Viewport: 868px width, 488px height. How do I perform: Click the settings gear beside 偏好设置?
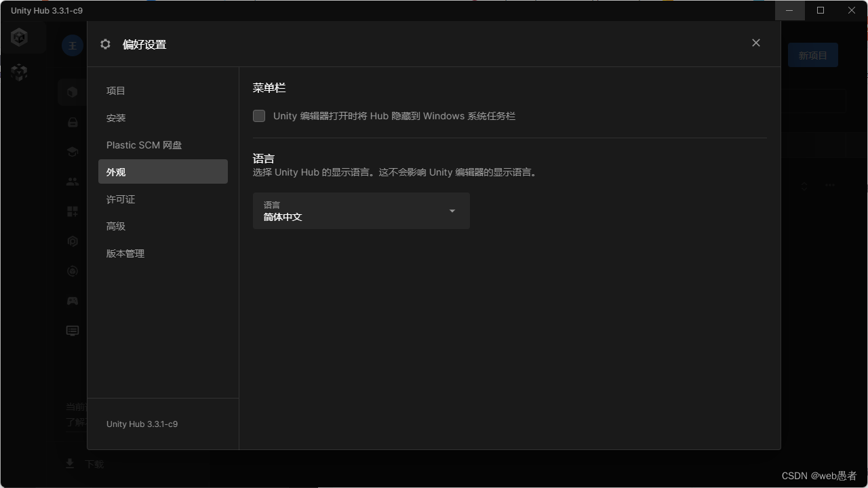[x=105, y=43]
